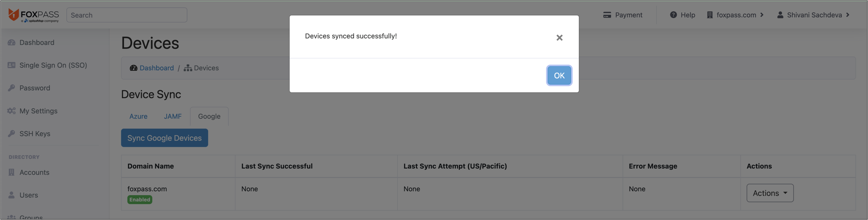
Task: Open the Actions dropdown for foxpass.com
Action: pos(770,193)
